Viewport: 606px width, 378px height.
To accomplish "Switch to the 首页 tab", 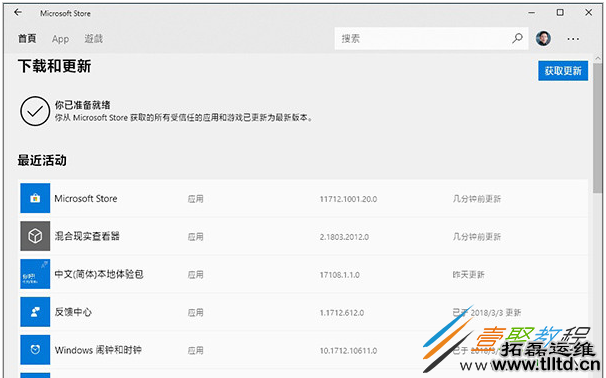I will (27, 39).
